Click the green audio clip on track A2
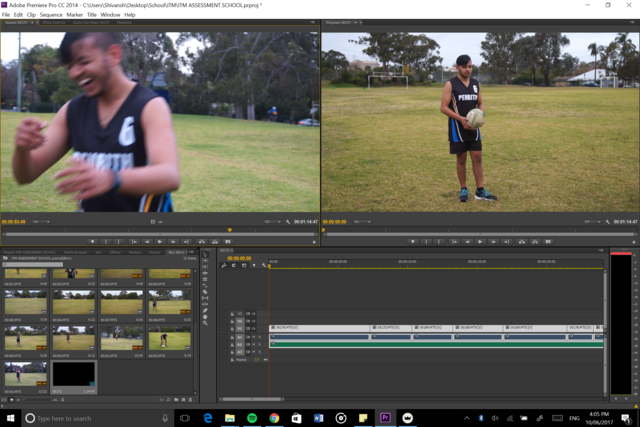This screenshot has width=640, height=427. (x=436, y=345)
